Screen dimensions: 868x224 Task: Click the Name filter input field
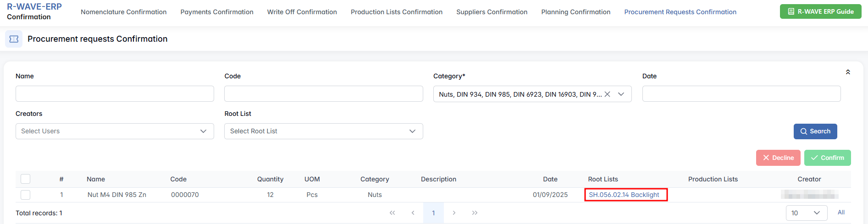click(115, 93)
